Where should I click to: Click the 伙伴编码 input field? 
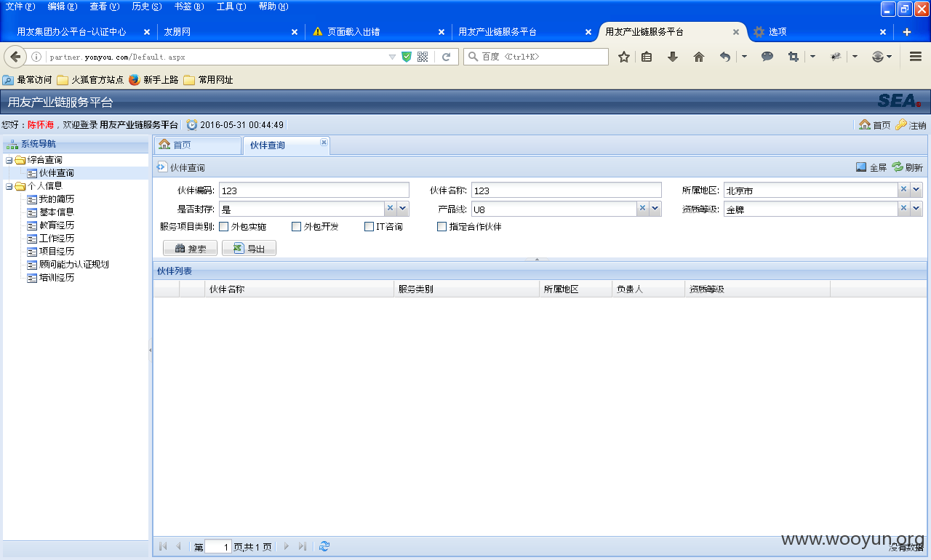[x=313, y=190]
